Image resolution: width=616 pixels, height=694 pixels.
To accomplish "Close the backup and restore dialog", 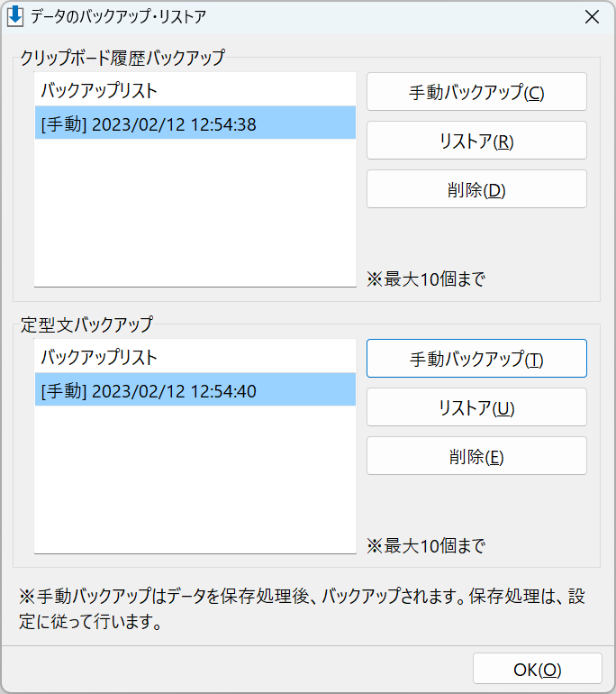I will tap(592, 17).
